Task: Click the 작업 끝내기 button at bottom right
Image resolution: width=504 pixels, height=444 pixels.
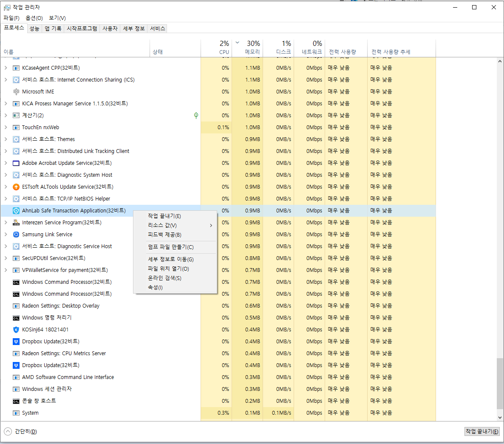Action: pyautogui.click(x=482, y=432)
